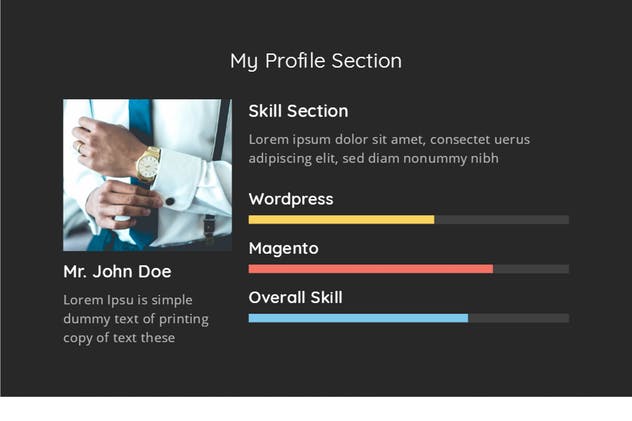Click the blue Overall Skill progress bar fill
Screen dimensions: 632x421
(x=358, y=318)
